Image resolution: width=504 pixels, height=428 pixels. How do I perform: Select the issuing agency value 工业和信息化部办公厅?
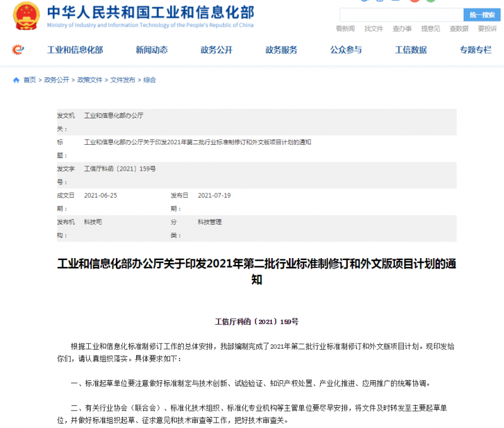[x=114, y=116]
